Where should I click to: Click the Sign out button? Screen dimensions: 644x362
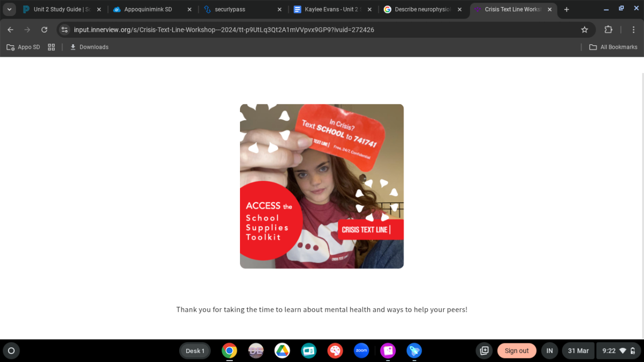[x=517, y=351]
